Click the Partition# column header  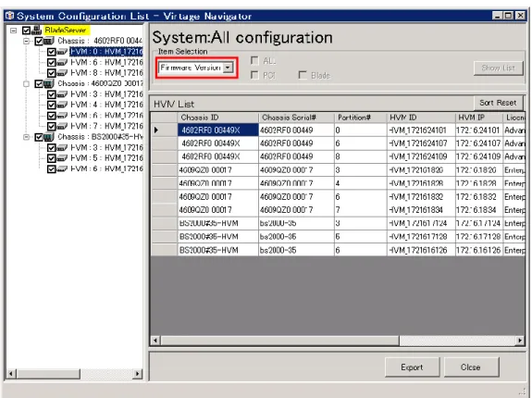[x=360, y=118]
